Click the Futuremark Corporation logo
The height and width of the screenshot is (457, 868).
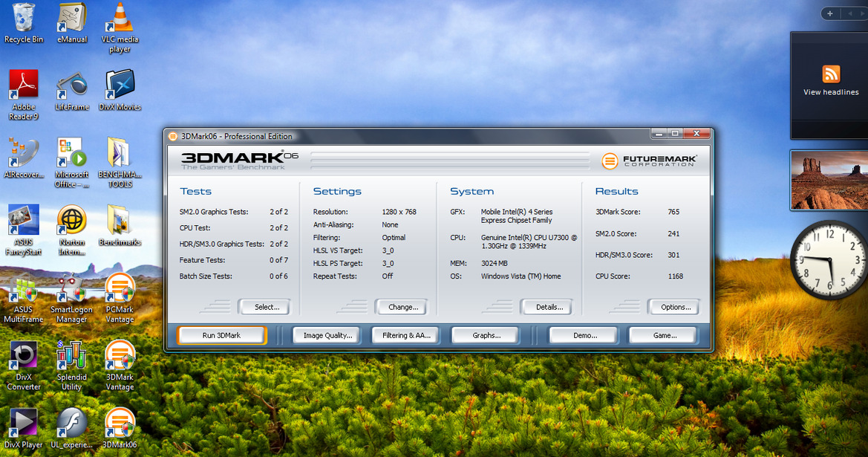point(649,161)
